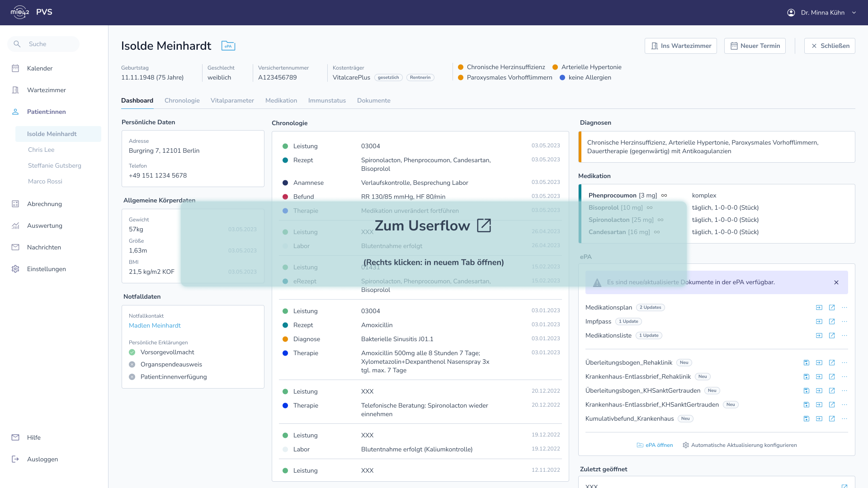Expand the Dr. Minna Kühn user dropdown

click(x=854, y=13)
